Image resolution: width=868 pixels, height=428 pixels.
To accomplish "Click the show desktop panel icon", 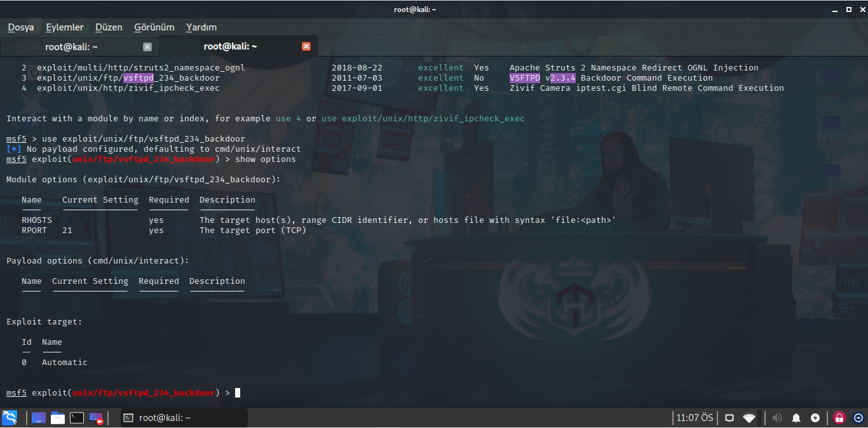I will (x=39, y=418).
